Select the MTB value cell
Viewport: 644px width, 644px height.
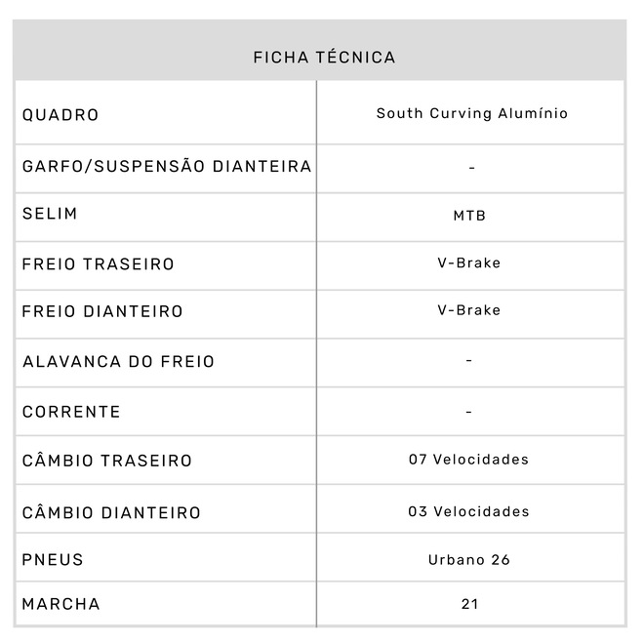click(469, 216)
